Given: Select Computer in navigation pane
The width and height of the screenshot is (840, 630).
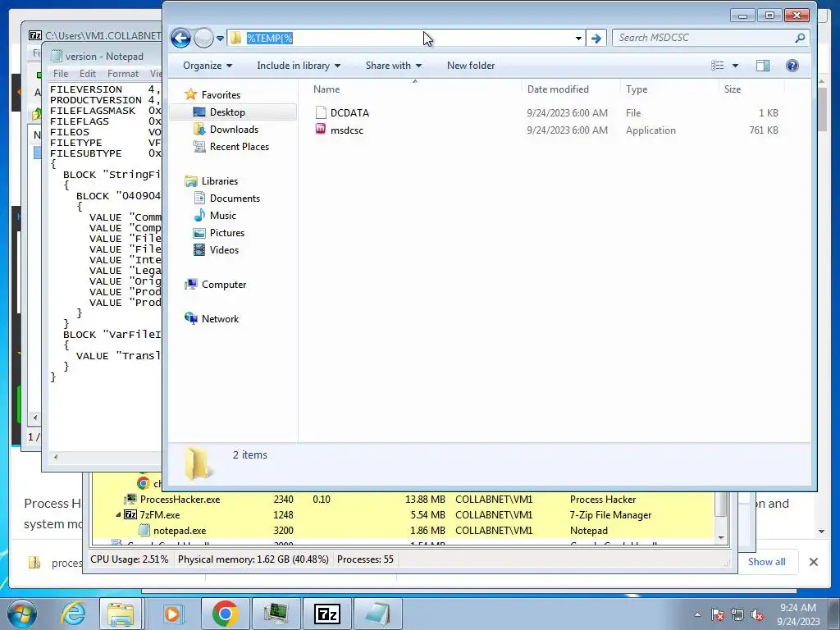Looking at the screenshot, I should (x=224, y=285).
